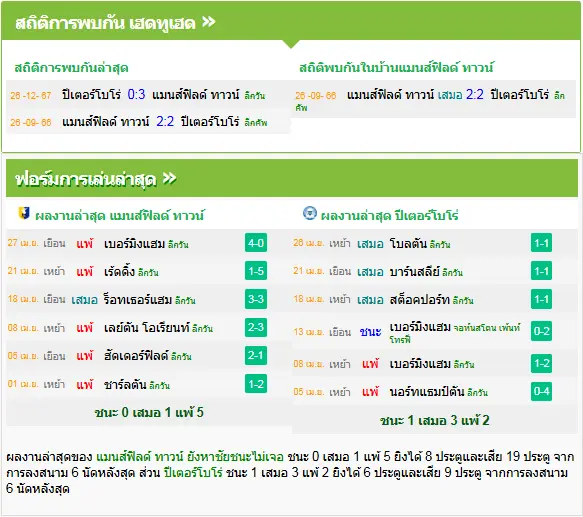This screenshot has height=517, width=583.
Task: Click the 3-3 score badge for ร็อทเธอร์แฮม
Action: click(x=256, y=299)
